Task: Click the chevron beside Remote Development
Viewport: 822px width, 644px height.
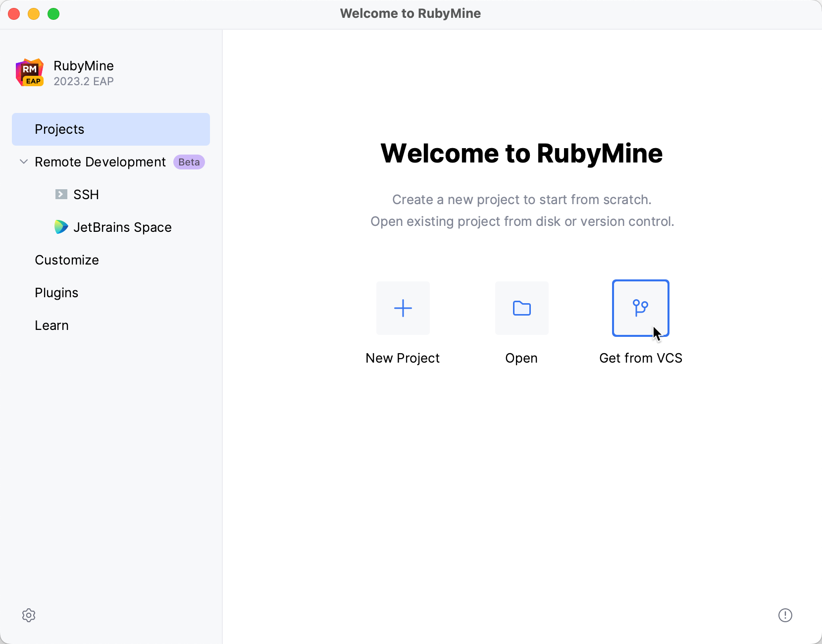Action: [23, 161]
